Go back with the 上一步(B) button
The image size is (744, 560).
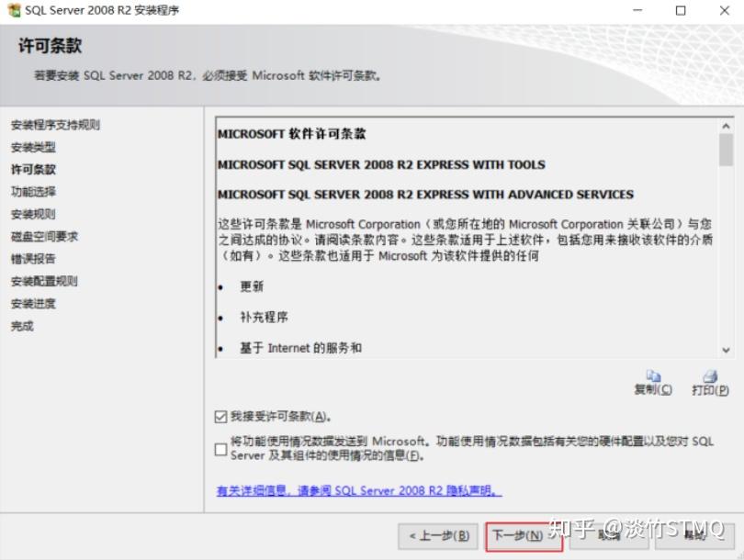tap(438, 536)
